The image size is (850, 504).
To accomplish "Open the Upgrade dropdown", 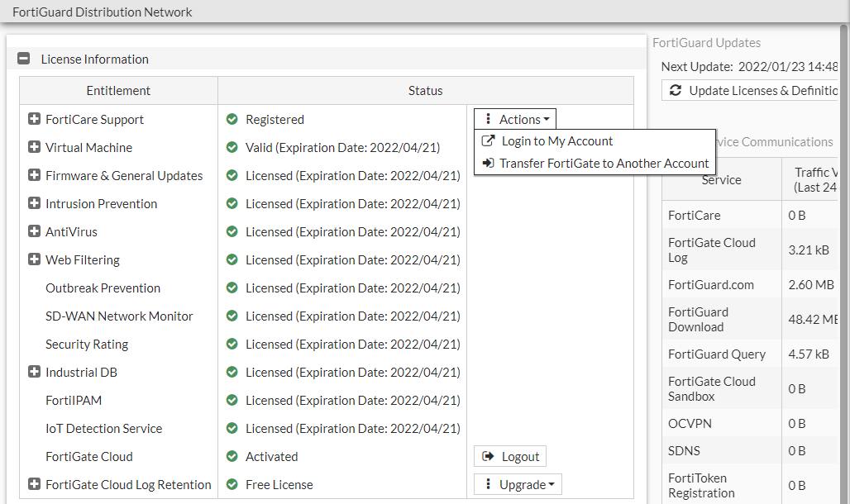I will [x=518, y=484].
